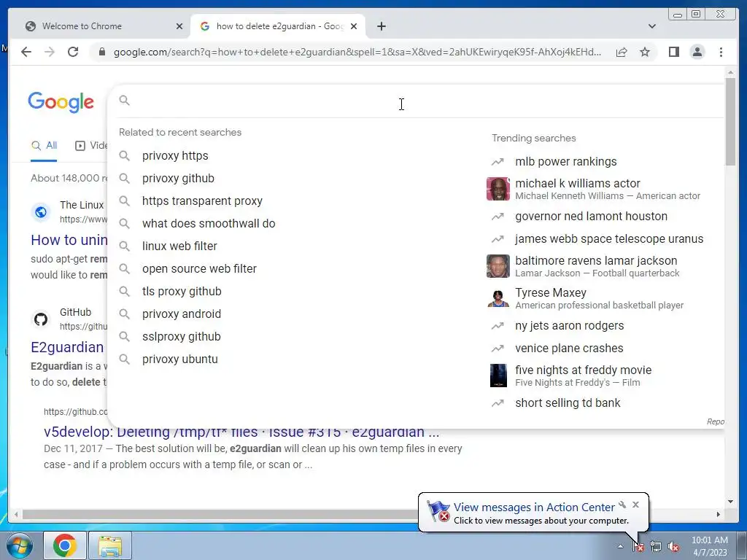Pick suggestion privoxy ubuntu

179,359
